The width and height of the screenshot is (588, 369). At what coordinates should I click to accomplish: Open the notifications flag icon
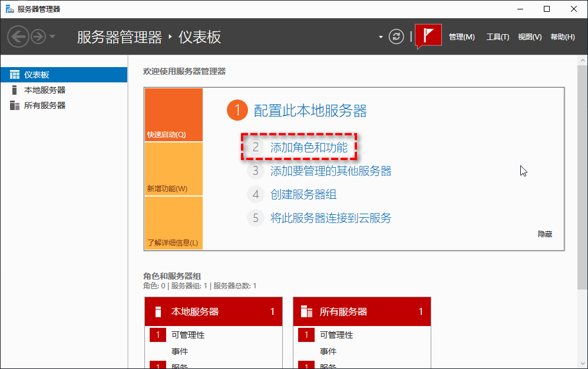coord(428,36)
